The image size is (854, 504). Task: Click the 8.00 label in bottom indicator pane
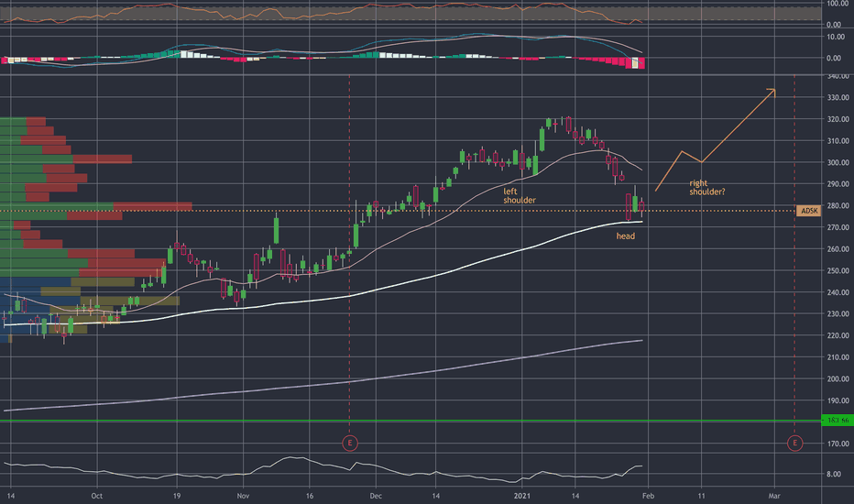pyautogui.click(x=834, y=474)
